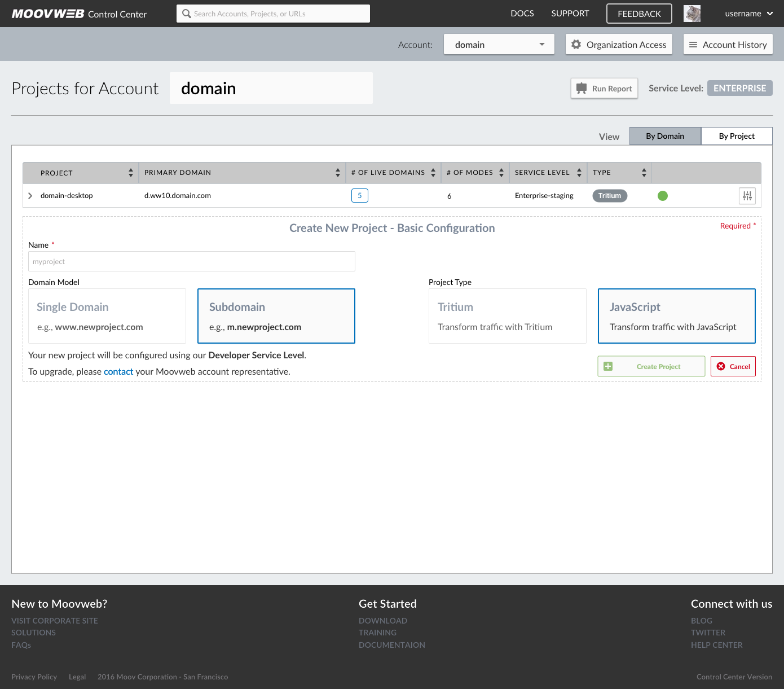The image size is (784, 689).
Task: Expand the domain-desktop project row
Action: (30, 196)
